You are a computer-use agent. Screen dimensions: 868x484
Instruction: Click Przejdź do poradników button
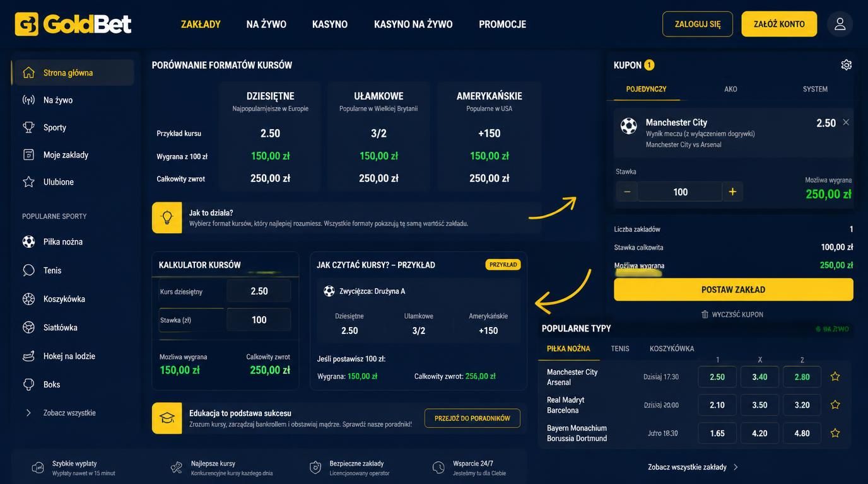click(472, 418)
